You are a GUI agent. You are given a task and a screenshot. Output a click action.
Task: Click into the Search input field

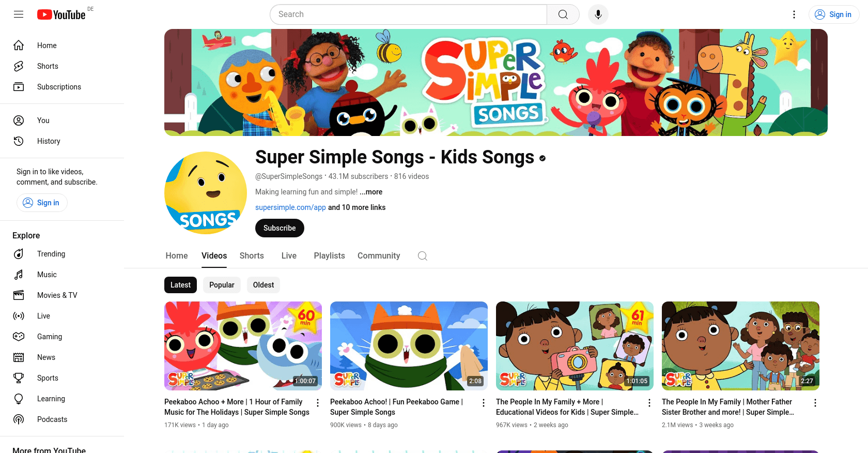pos(408,14)
